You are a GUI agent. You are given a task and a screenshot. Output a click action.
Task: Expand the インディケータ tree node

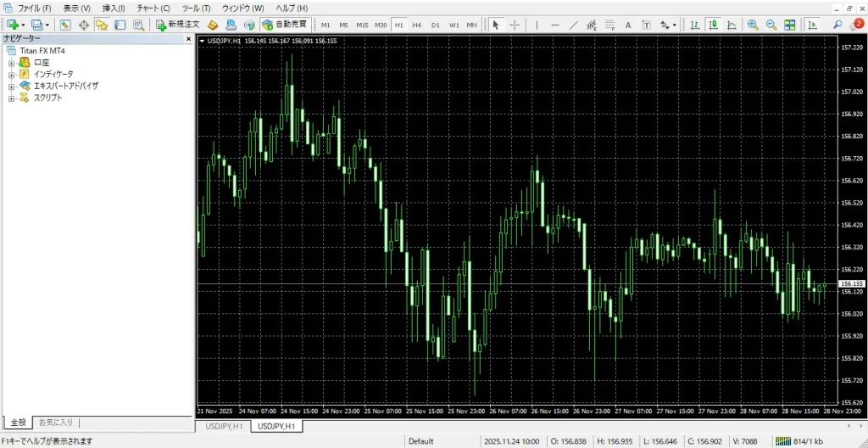point(11,75)
